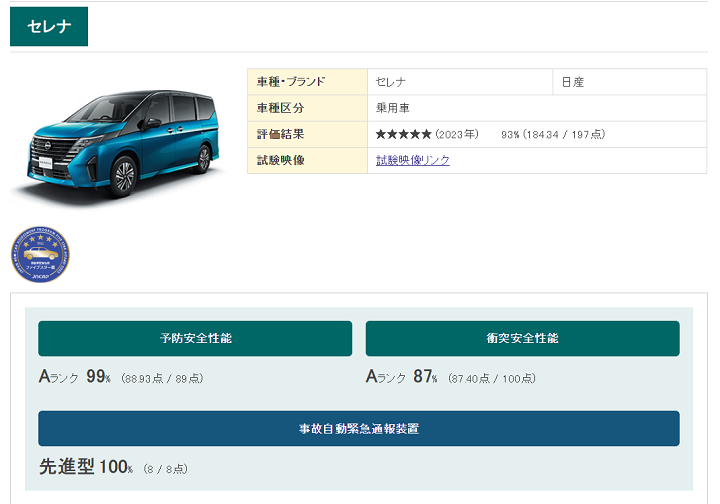Click the セレナ green title heading
This screenshot has width=720, height=504.
tap(49, 26)
